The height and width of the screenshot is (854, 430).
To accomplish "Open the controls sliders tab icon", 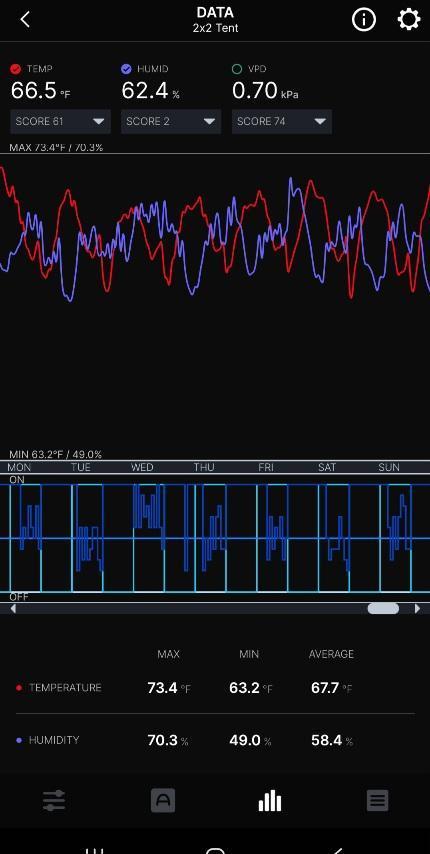I will (54, 801).
